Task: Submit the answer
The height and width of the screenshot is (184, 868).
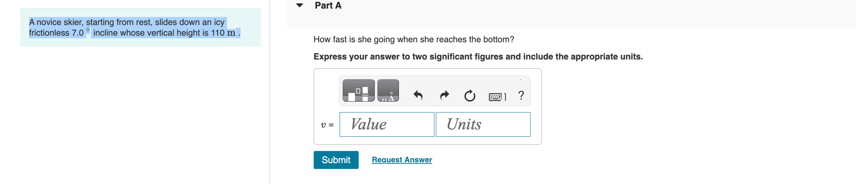Action: (336, 160)
